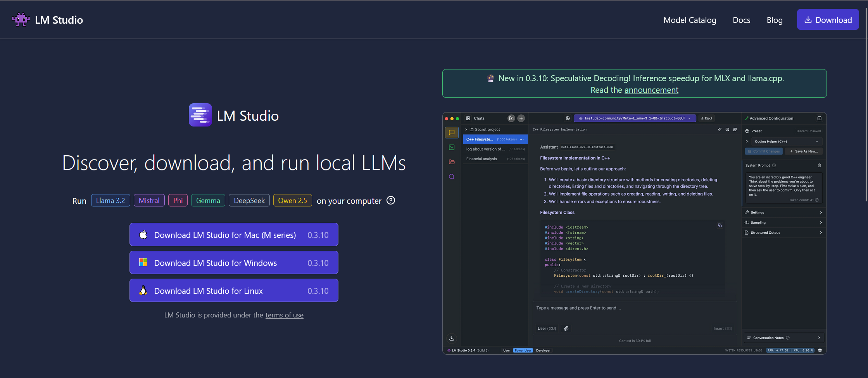Click the system prompt text box
This screenshot has width=868, height=378.
783,188
